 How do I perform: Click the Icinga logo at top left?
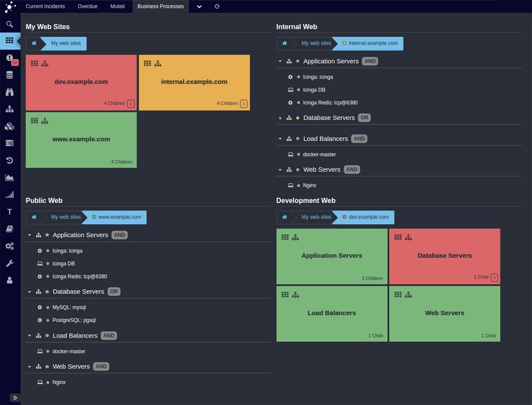point(10,7)
